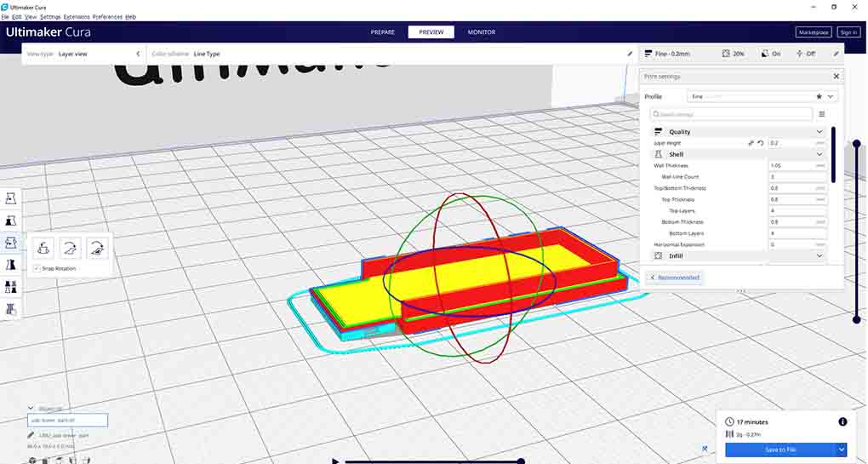Screen dimensions: 868x464
Task: Click the settings panel scrollbar
Action: click(x=833, y=155)
